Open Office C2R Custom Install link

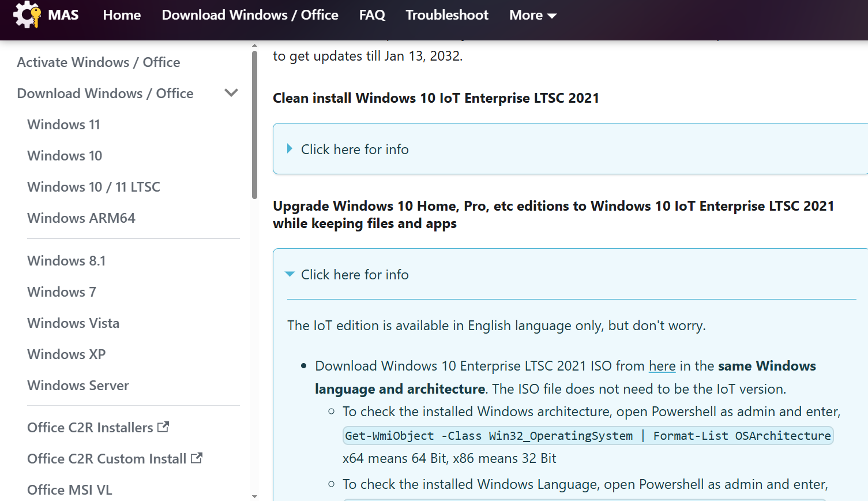coord(107,459)
